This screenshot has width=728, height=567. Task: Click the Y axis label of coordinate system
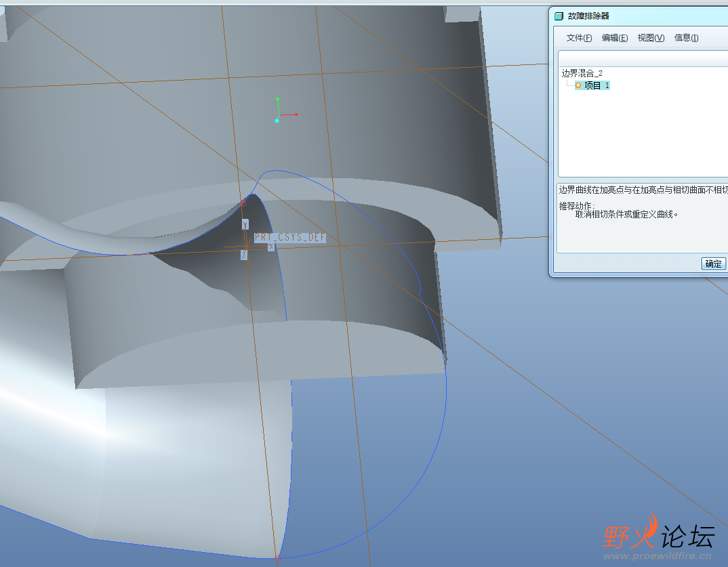[x=245, y=224]
